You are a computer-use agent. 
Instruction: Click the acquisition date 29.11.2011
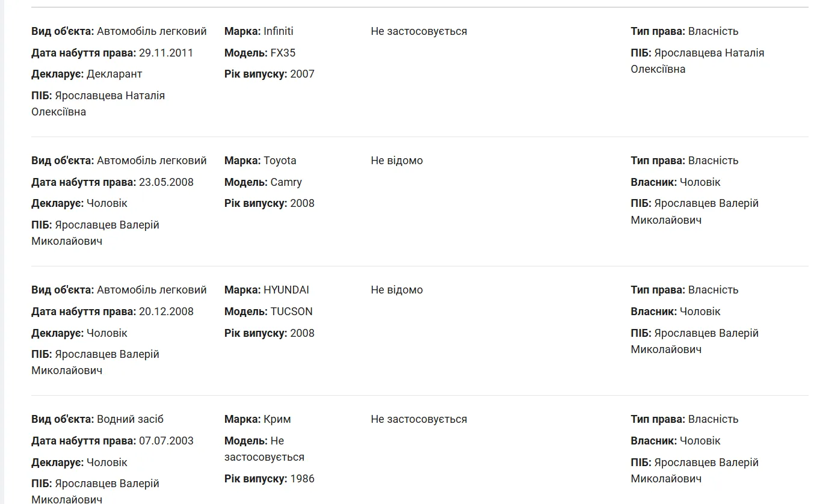tap(166, 53)
